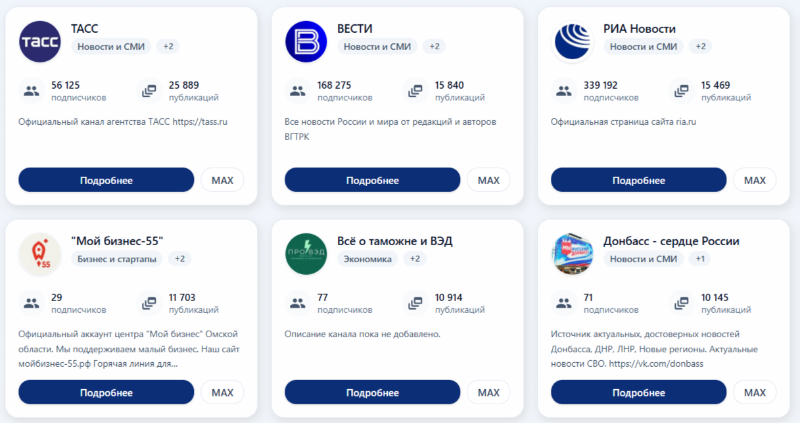Click the Донбасс channel avatar thumbnail

point(573,254)
